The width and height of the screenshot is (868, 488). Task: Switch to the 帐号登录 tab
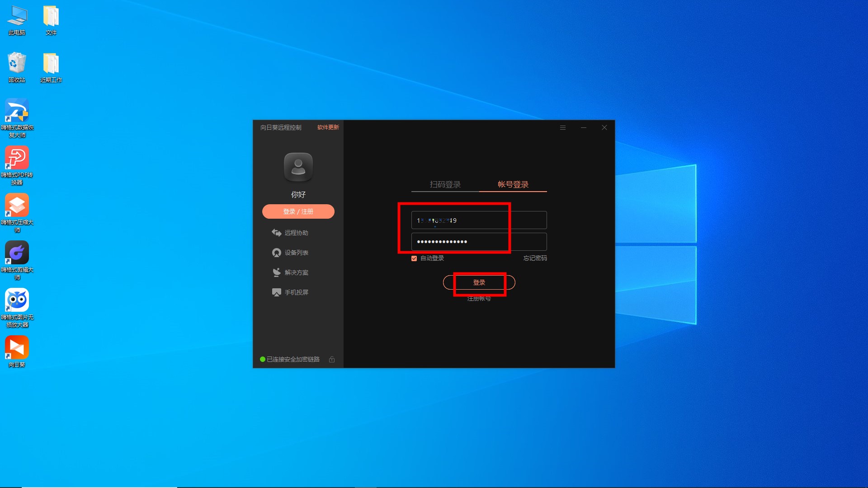[x=513, y=184]
